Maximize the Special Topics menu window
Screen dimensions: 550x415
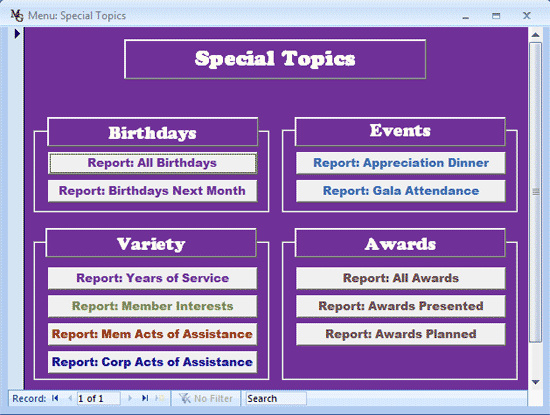(x=496, y=16)
